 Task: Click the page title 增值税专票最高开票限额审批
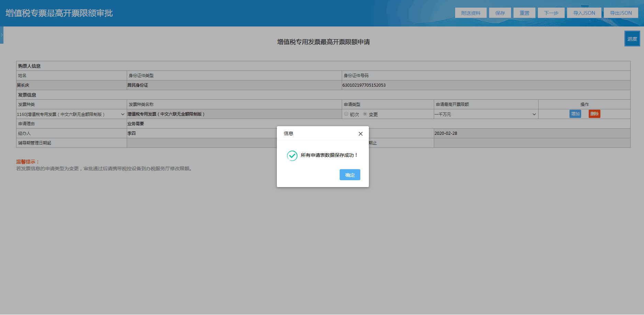(59, 13)
